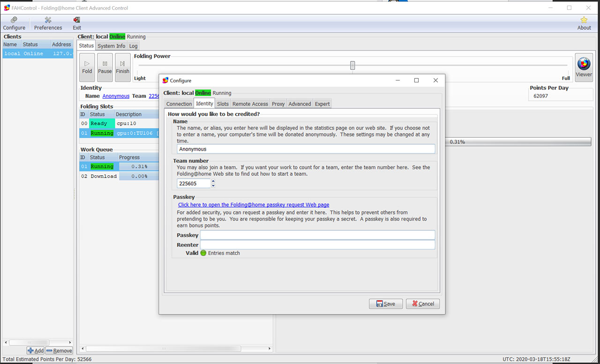The width and height of the screenshot is (600, 364).
Task: Click the Exit toolbar icon
Action: pos(77,23)
